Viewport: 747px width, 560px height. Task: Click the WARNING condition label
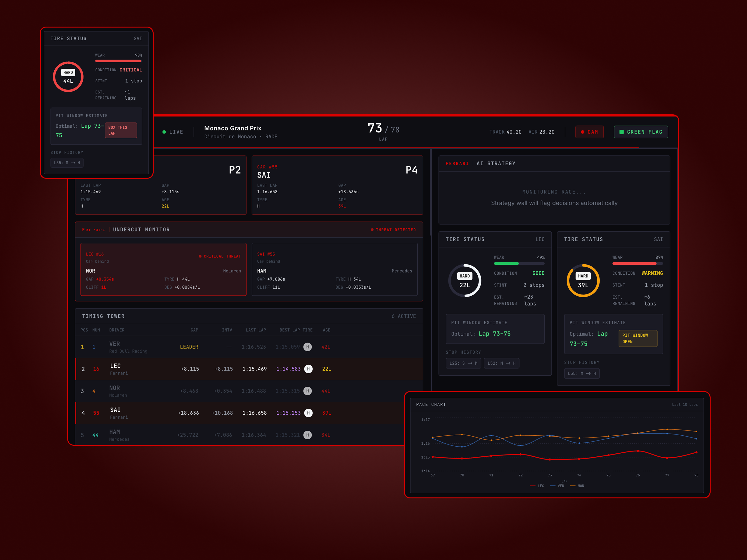point(652,273)
